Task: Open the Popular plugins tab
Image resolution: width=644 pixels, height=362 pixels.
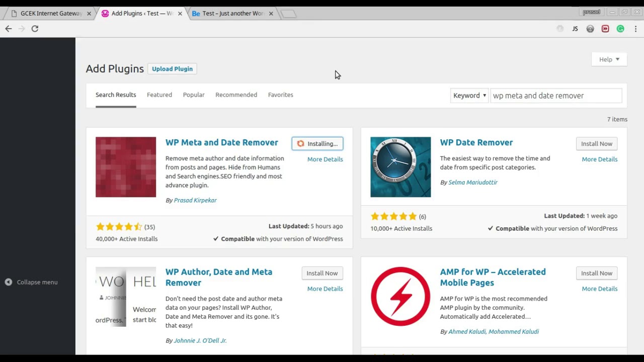Action: 194,95
